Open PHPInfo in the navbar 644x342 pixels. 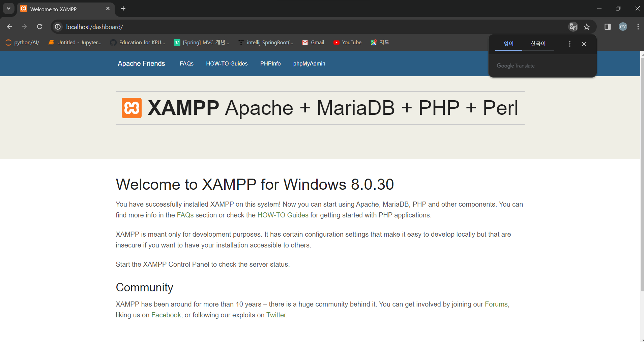(x=270, y=63)
